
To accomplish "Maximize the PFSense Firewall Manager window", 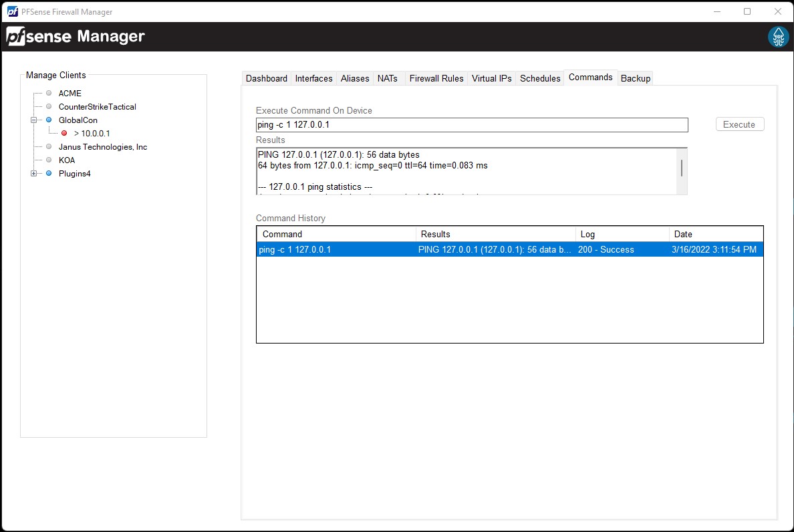I will pyautogui.click(x=747, y=11).
